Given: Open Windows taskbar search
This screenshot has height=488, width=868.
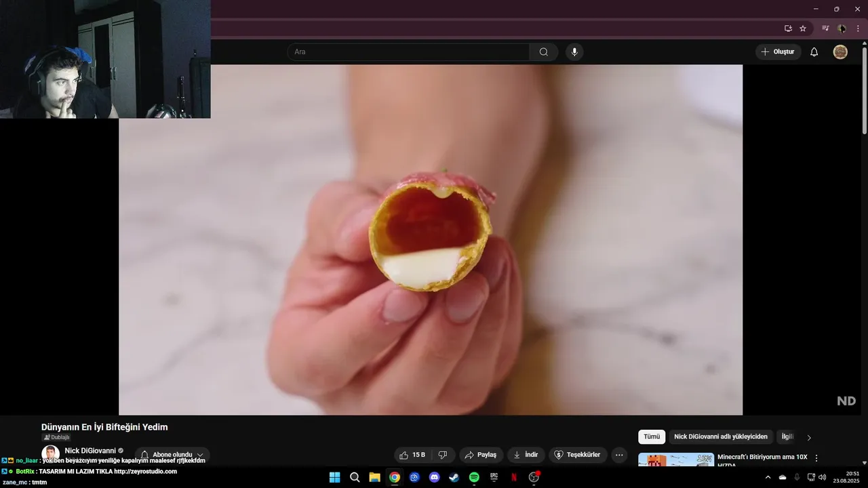Looking at the screenshot, I should [x=355, y=477].
